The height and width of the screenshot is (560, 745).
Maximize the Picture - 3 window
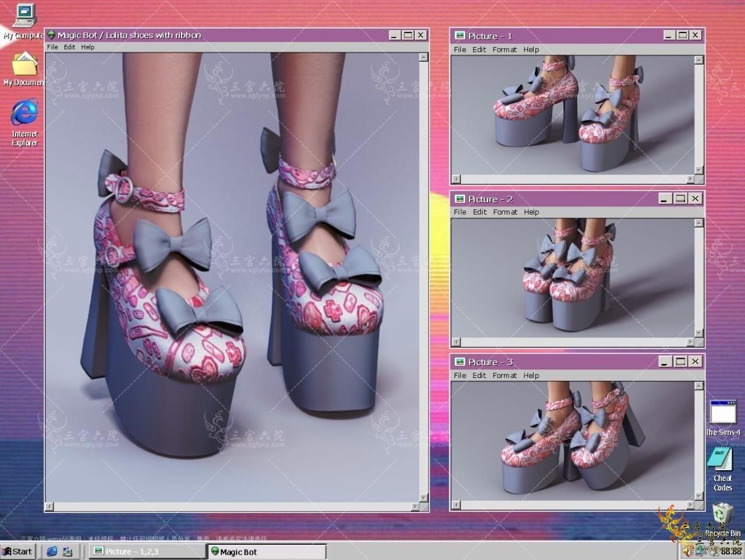(x=680, y=362)
